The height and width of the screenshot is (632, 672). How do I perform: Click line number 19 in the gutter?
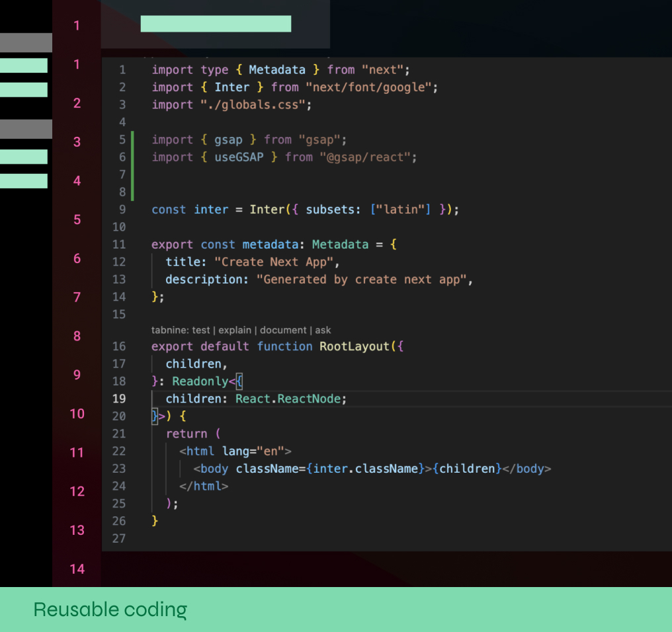coord(118,399)
